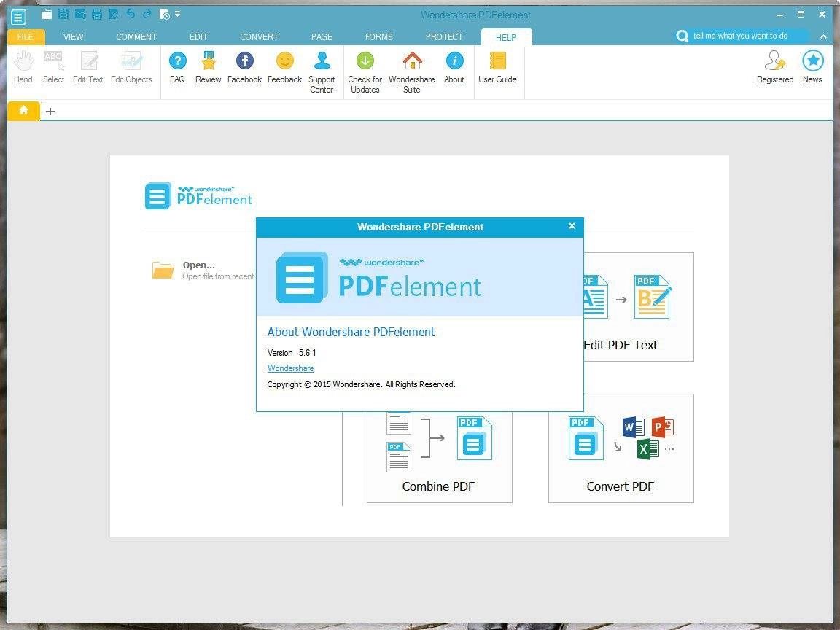The image size is (840, 630).
Task: Switch to the PAGE tab
Action: (322, 37)
